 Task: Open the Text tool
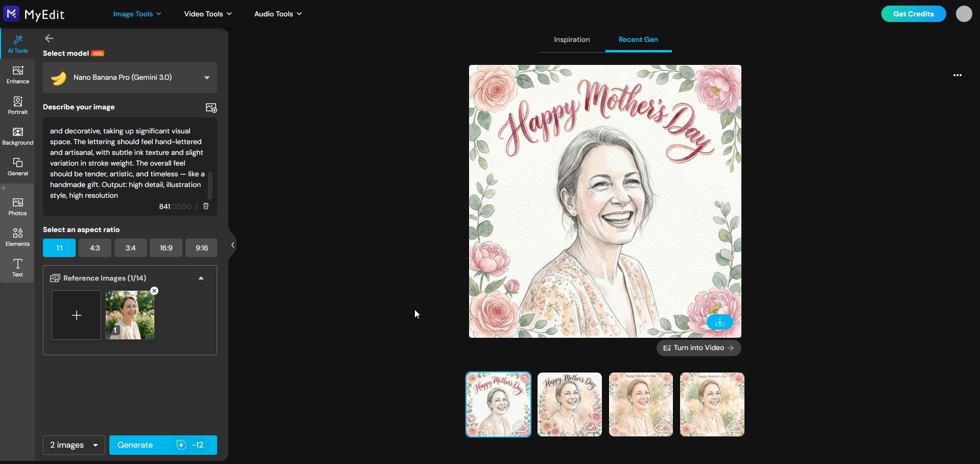17,267
